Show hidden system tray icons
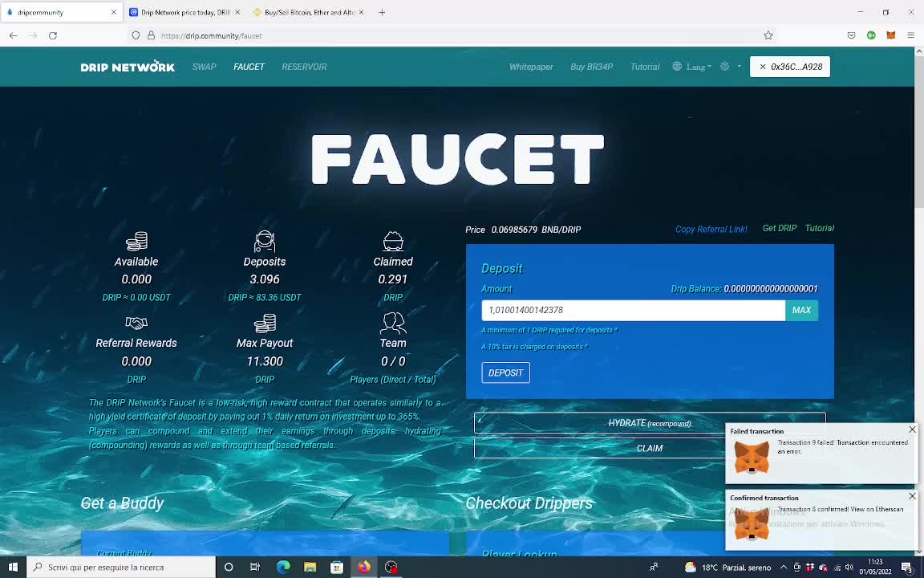 (x=784, y=568)
